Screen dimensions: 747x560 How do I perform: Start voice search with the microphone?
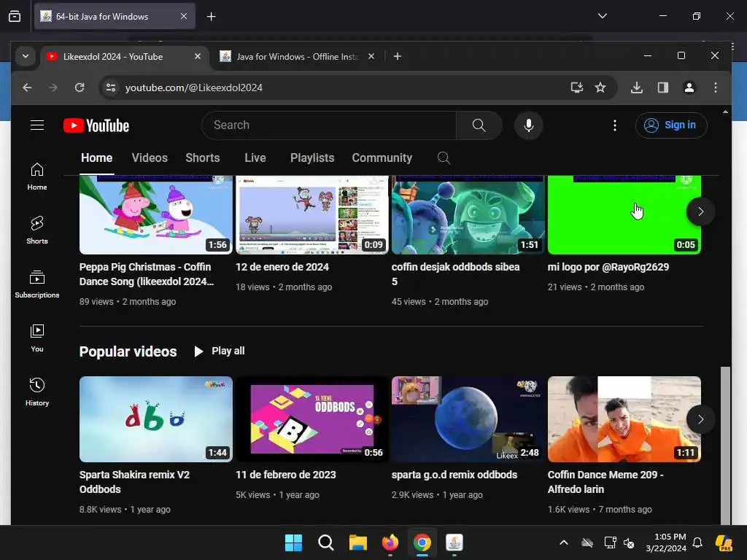coord(528,125)
